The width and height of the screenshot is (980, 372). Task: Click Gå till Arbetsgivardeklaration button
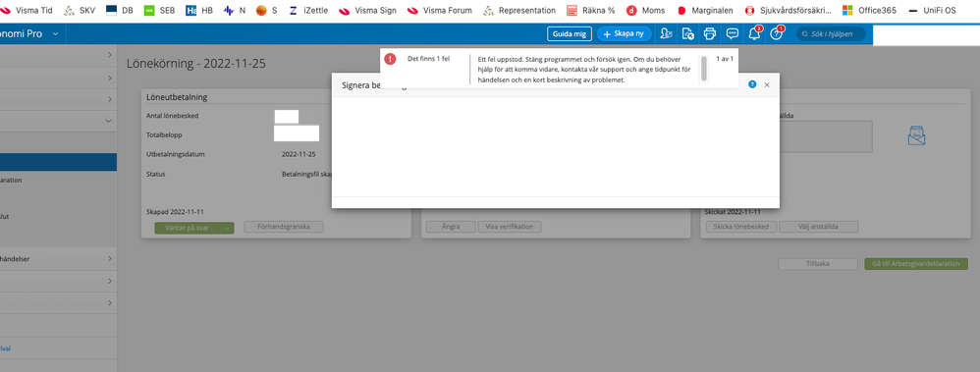[x=916, y=264]
